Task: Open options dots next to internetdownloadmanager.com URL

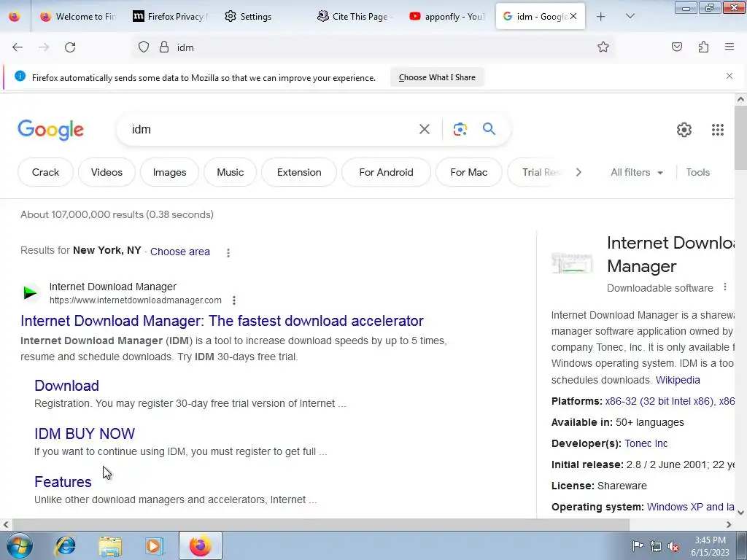Action: (234, 300)
